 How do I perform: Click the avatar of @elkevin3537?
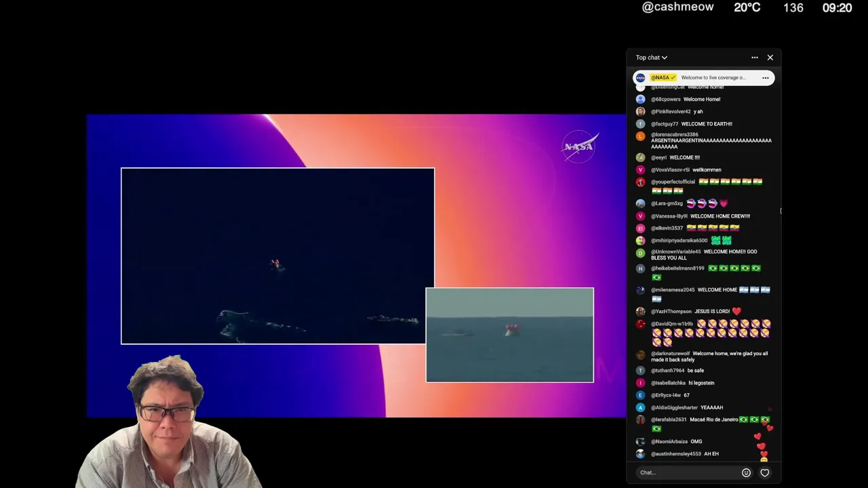point(640,228)
